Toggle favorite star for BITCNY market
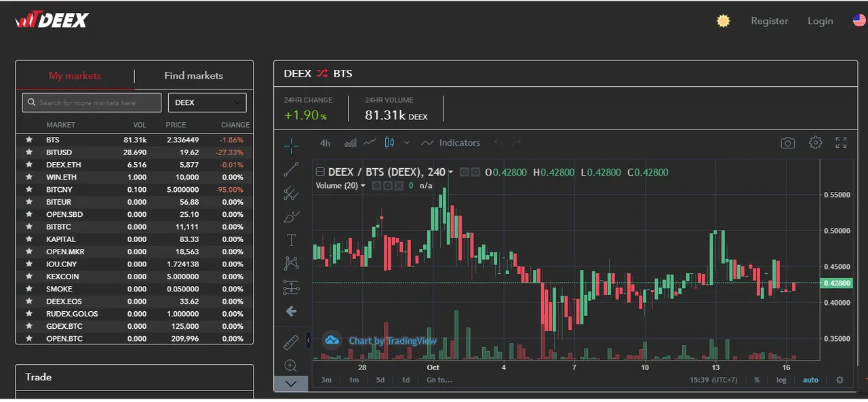The height and width of the screenshot is (402, 868). tap(29, 190)
